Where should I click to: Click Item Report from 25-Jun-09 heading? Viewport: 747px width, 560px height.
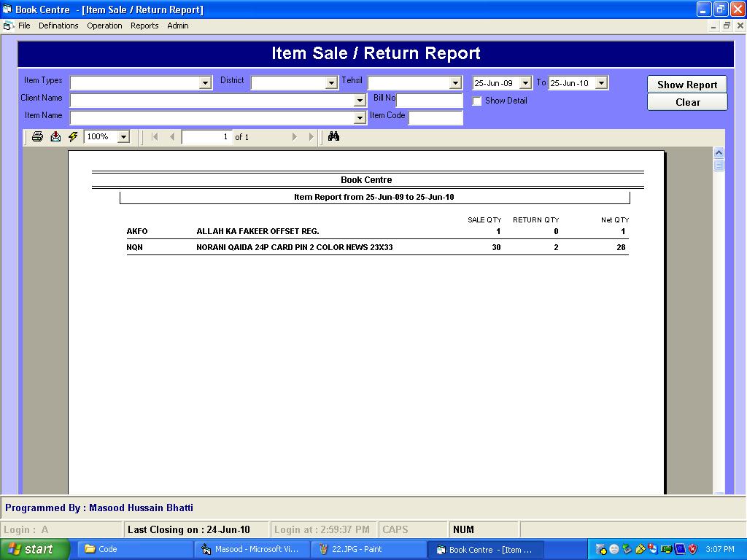[374, 197]
